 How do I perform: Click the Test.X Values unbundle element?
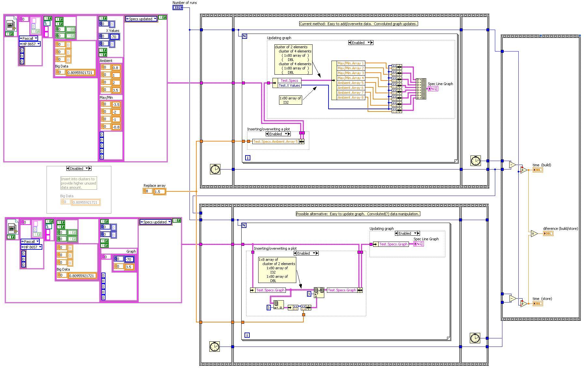289,85
